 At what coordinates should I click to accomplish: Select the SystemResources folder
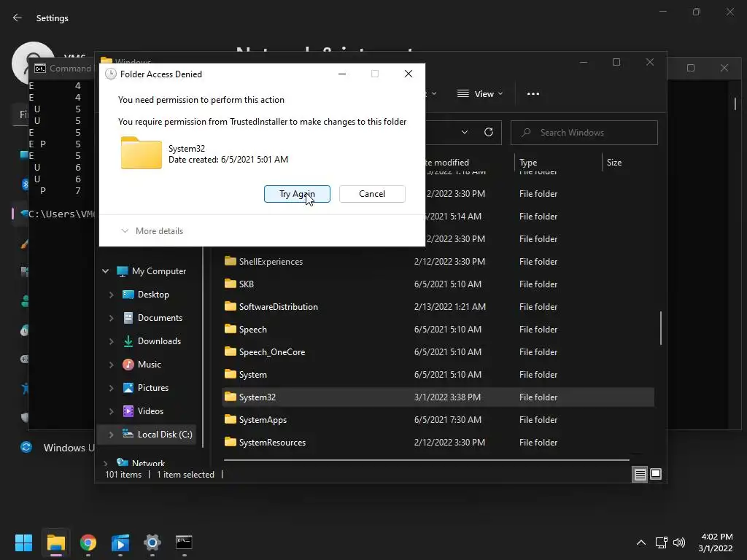(273, 443)
